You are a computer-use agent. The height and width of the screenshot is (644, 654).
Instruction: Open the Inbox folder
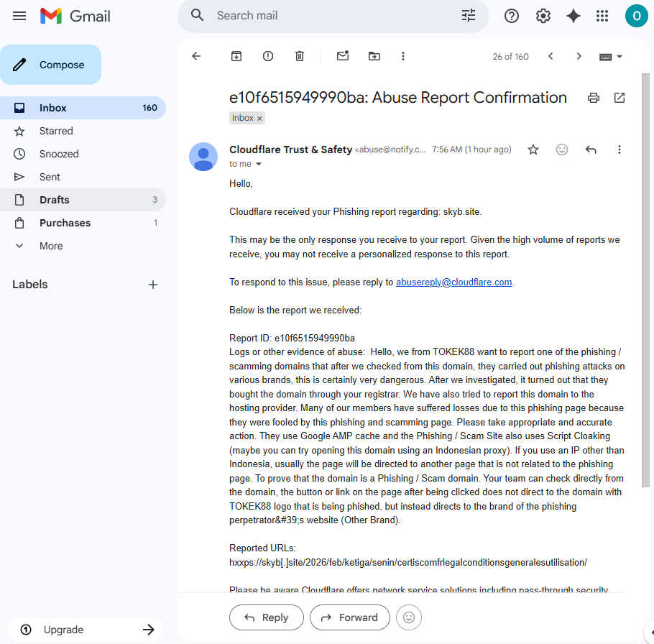pyautogui.click(x=83, y=108)
